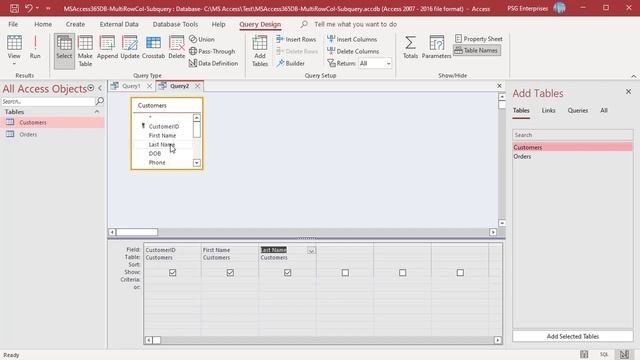The width and height of the screenshot is (640, 360).
Task: Select Orders in Add Tables list
Action: pos(573,157)
